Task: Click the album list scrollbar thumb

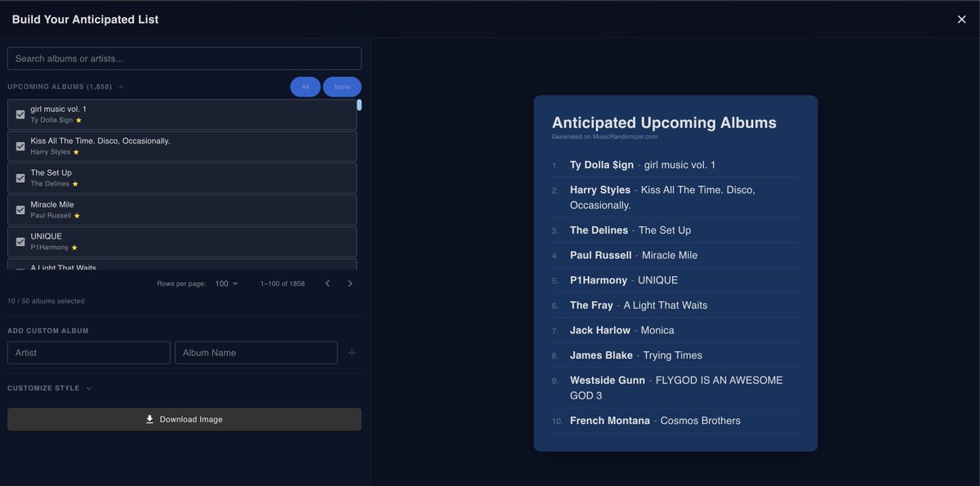Action: [359, 105]
